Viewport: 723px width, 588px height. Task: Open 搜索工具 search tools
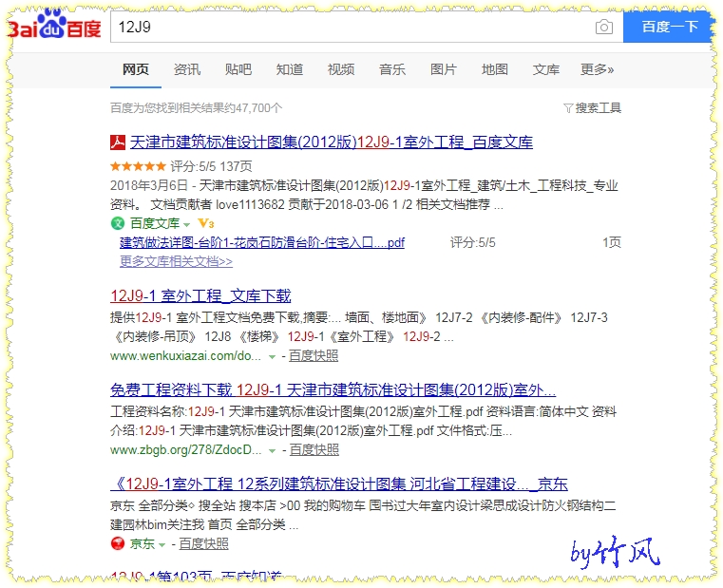click(598, 108)
